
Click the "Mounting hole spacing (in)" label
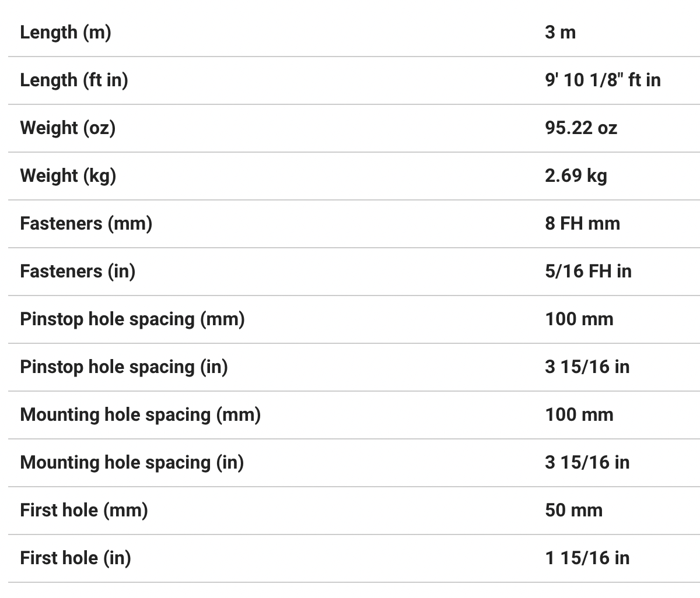coord(132,462)
